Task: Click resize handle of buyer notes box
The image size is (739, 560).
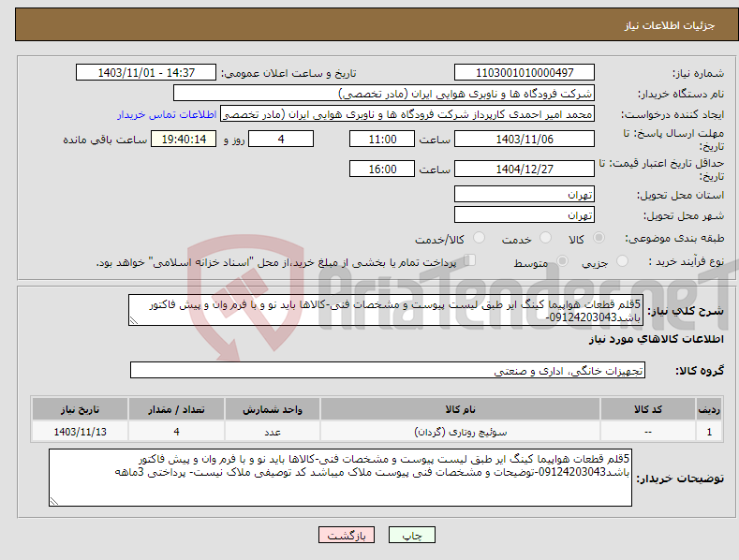Action: coord(54,501)
